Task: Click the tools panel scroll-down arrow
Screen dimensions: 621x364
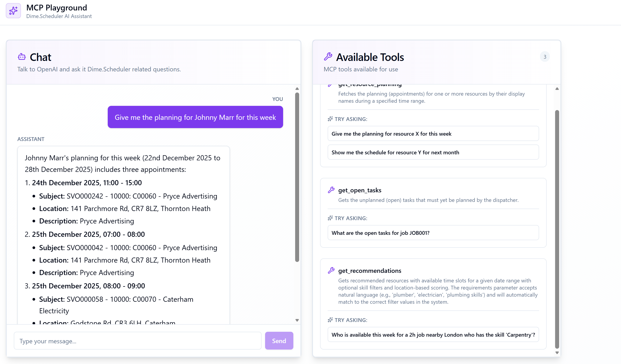Action: (x=557, y=353)
